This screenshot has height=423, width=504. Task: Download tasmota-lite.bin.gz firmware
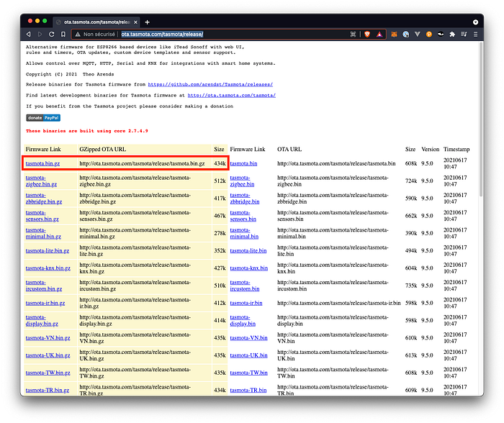pos(48,250)
